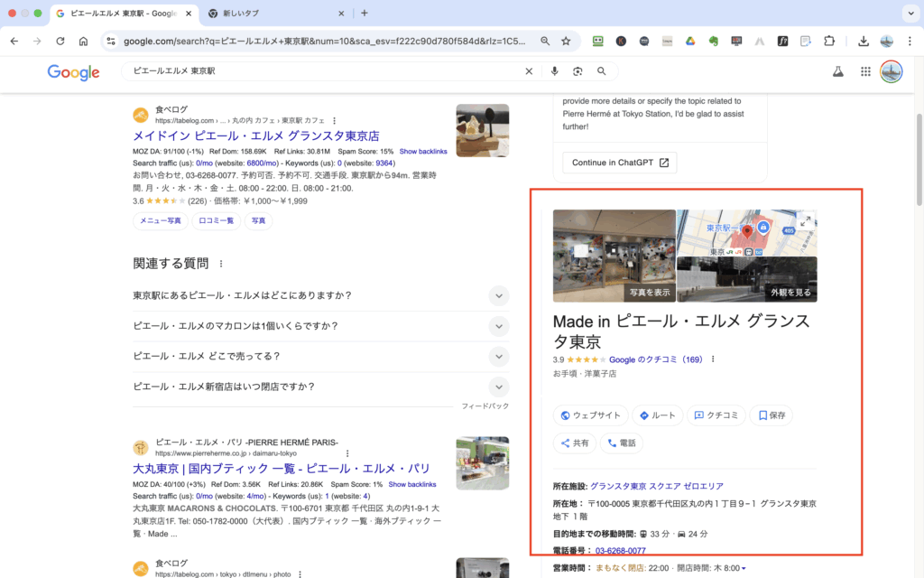The width and height of the screenshot is (924, 578).
Task: Click Continue in ChatGPT button
Action: tap(620, 163)
